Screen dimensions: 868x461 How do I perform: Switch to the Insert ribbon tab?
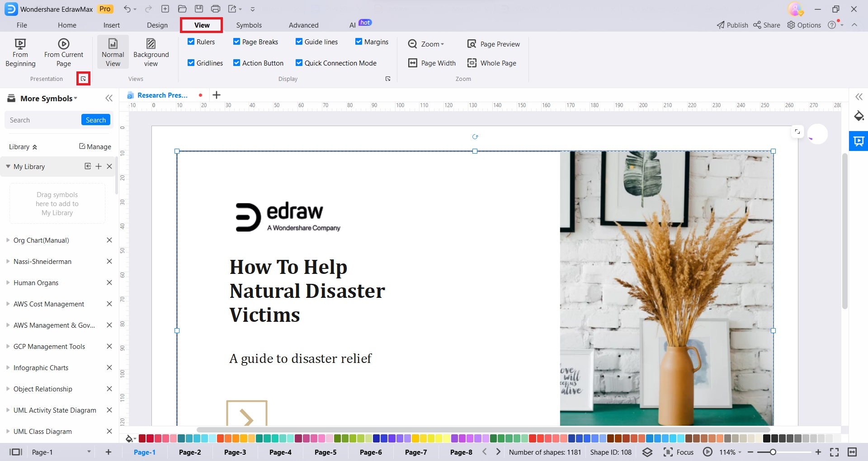(112, 25)
